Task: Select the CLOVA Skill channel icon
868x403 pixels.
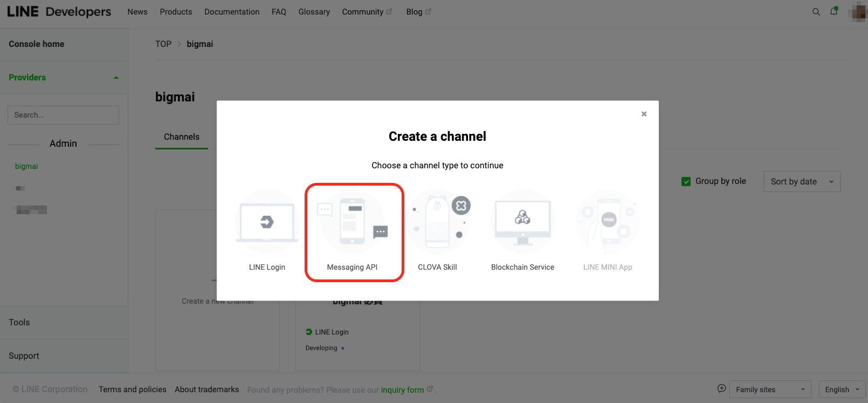Action: [x=438, y=221]
